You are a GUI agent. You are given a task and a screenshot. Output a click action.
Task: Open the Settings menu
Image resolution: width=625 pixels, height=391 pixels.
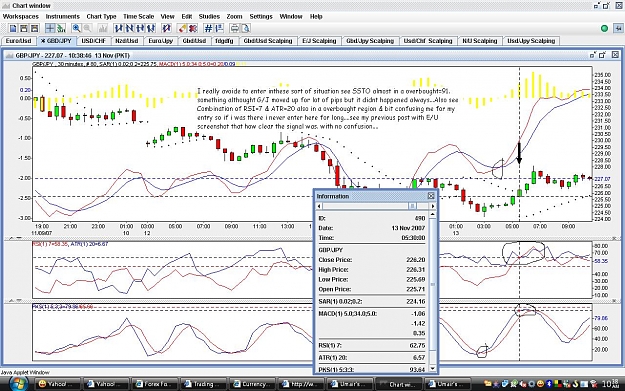tap(261, 16)
